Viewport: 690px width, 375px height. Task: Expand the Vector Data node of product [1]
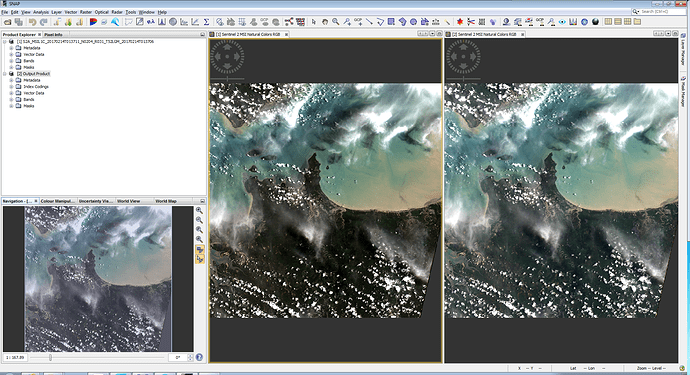[x=11, y=54]
